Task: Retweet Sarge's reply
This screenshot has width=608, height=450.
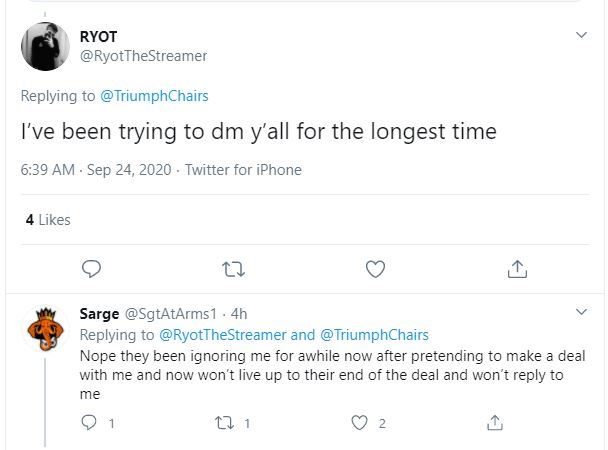Action: 225,423
